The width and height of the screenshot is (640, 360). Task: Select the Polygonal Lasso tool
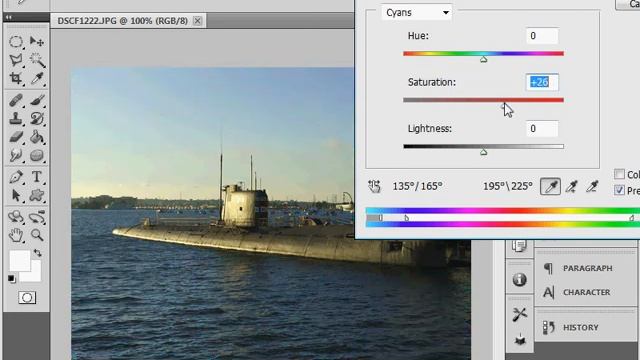click(x=16, y=60)
